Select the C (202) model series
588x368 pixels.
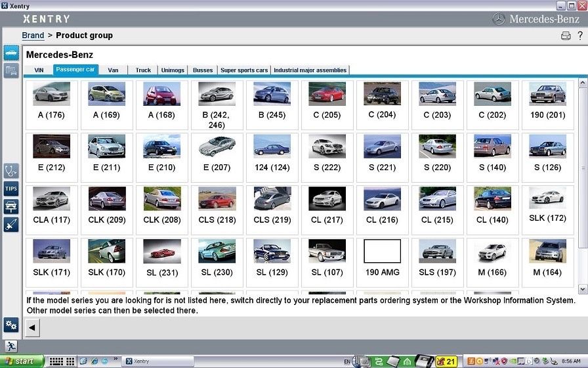492,104
